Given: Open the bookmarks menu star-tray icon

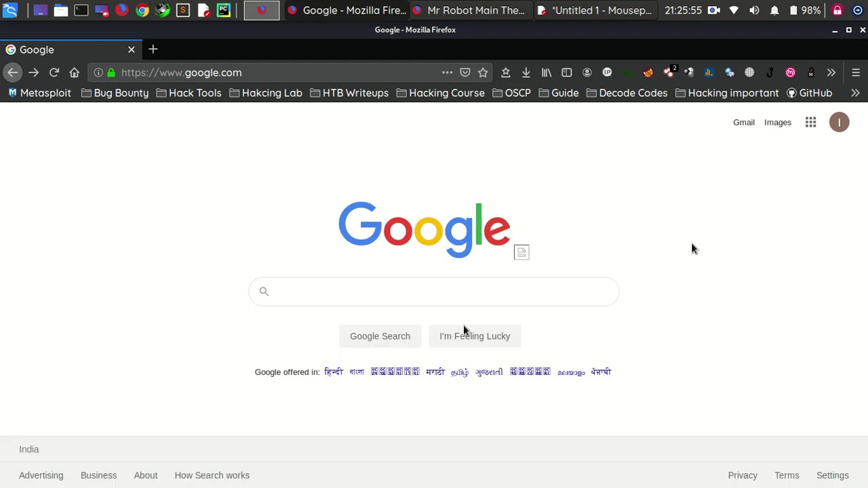Looking at the screenshot, I should pyautogui.click(x=505, y=73).
